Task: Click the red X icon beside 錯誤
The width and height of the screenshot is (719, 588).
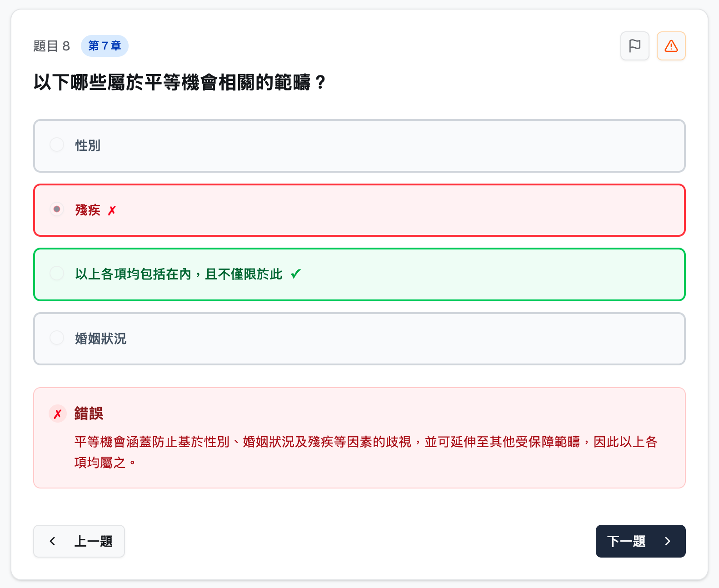Action: tap(58, 414)
